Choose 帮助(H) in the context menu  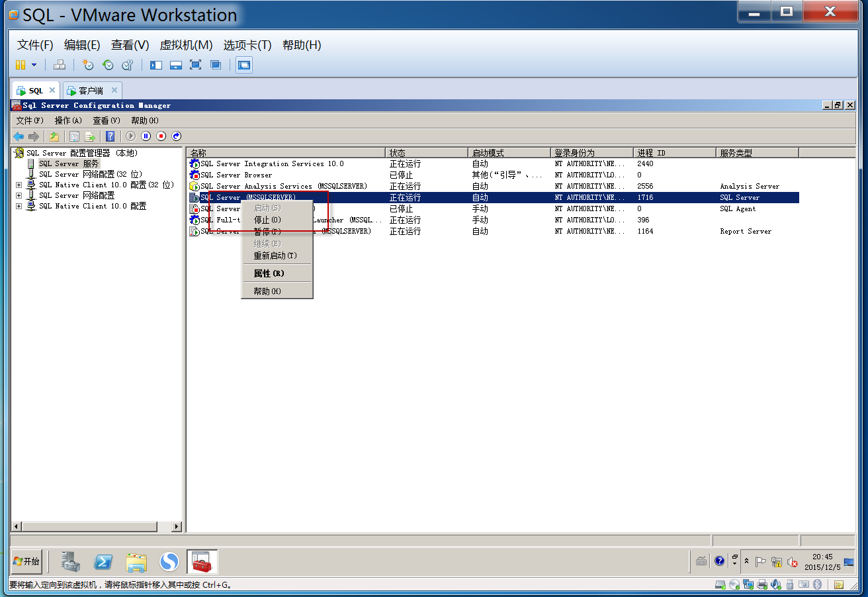pos(277,291)
